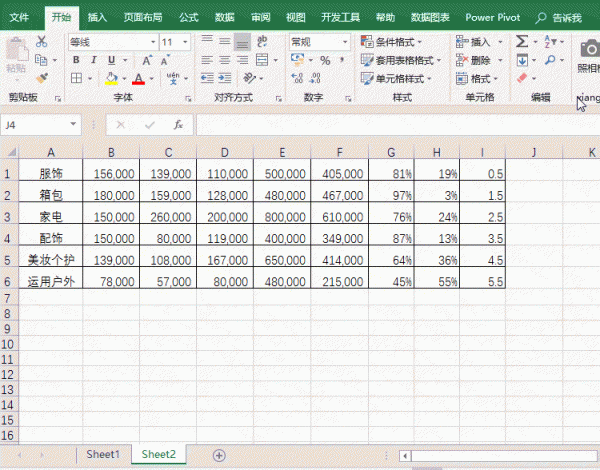Toggle Italic formatting
Viewport: 600px width, 470px height.
(93, 60)
